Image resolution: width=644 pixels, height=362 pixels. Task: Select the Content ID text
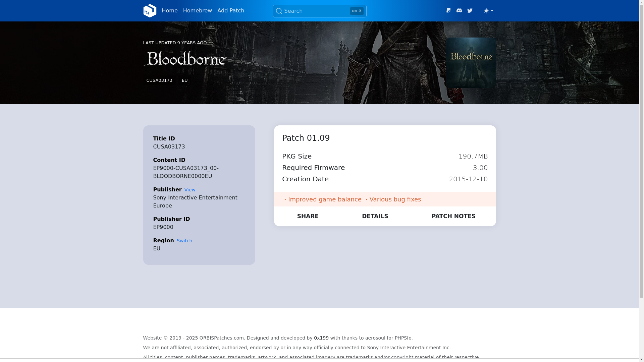[x=186, y=172]
